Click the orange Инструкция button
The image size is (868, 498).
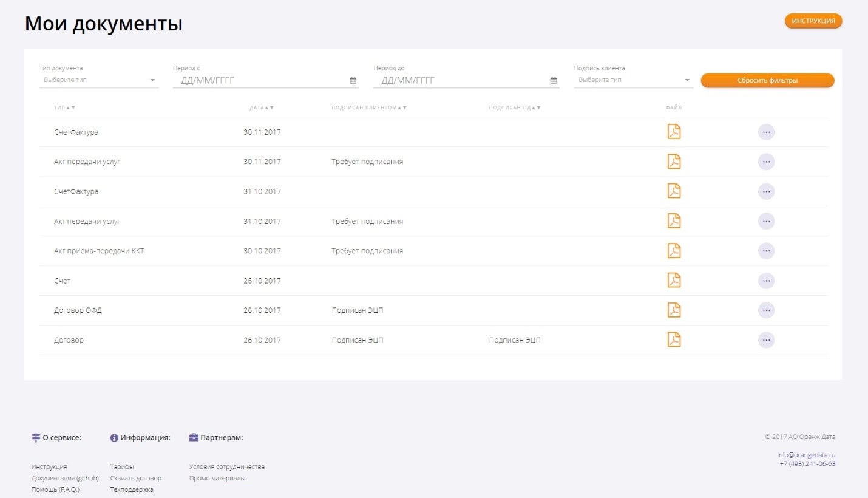[813, 21]
